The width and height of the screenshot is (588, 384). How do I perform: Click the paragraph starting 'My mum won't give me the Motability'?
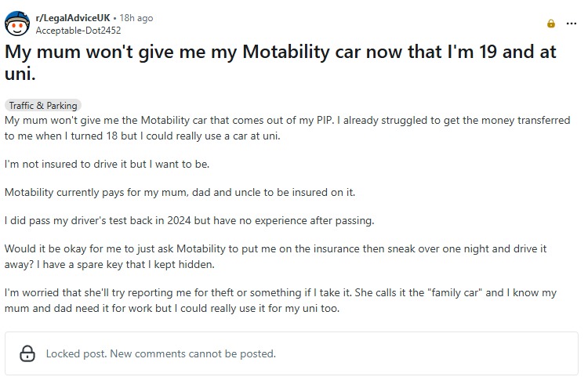287,128
